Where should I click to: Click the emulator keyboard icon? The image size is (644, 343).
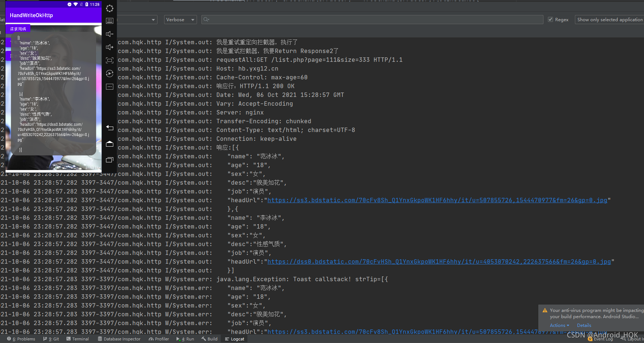109,21
